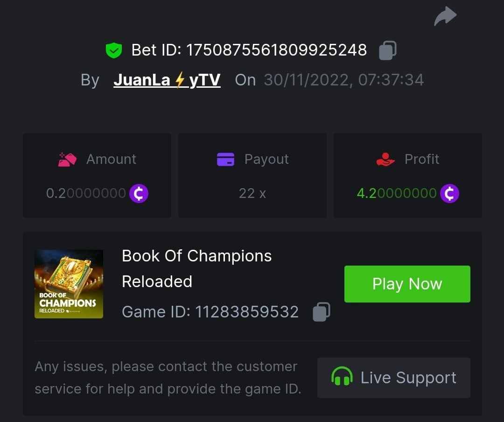
Task: Click the 4.20000000 profit value
Action: click(397, 193)
